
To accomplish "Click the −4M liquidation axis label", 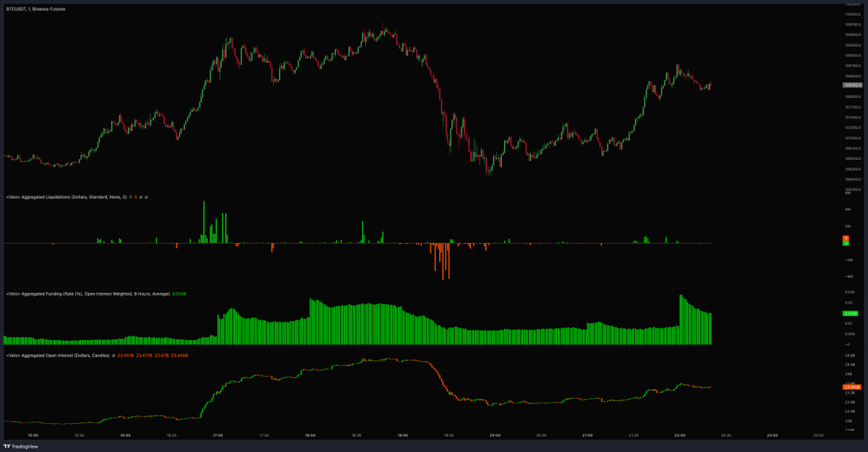I will point(848,276).
